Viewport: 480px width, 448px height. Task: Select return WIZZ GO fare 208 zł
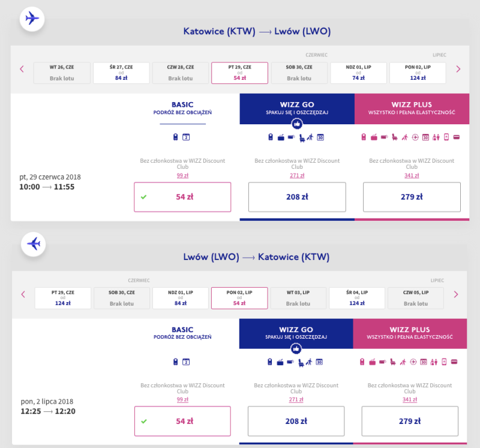click(296, 422)
